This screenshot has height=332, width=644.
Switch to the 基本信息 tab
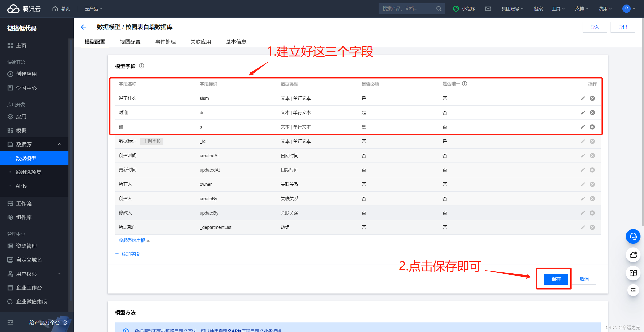point(236,42)
